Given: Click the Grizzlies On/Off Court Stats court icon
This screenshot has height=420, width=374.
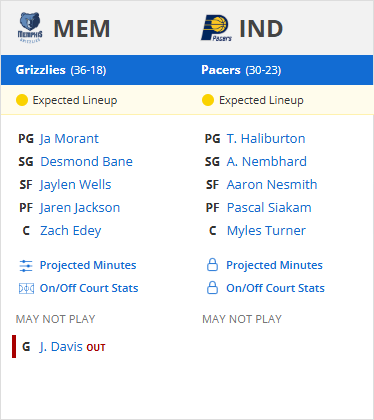Looking at the screenshot, I should 26,288.
